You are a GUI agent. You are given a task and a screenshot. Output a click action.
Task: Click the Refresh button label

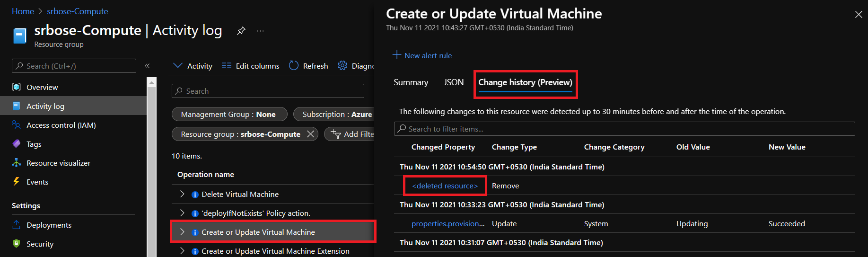pyautogui.click(x=316, y=66)
